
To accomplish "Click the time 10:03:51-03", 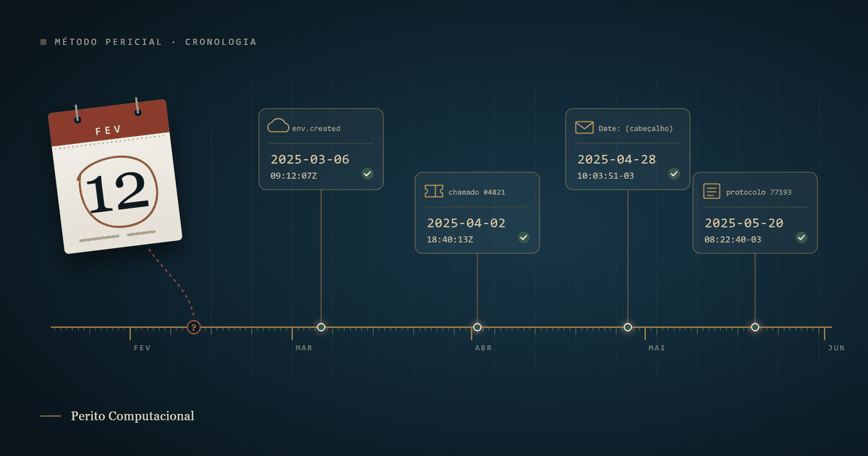I will click(605, 176).
